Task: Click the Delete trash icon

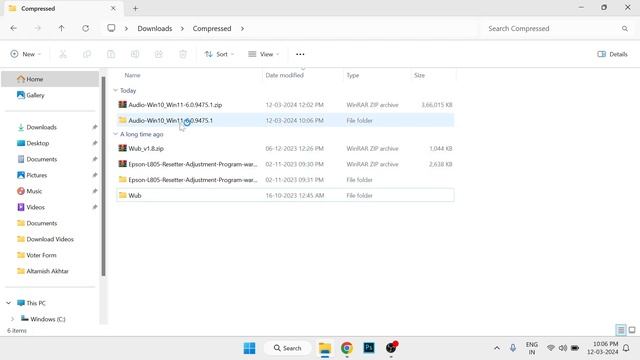Action: (183, 54)
